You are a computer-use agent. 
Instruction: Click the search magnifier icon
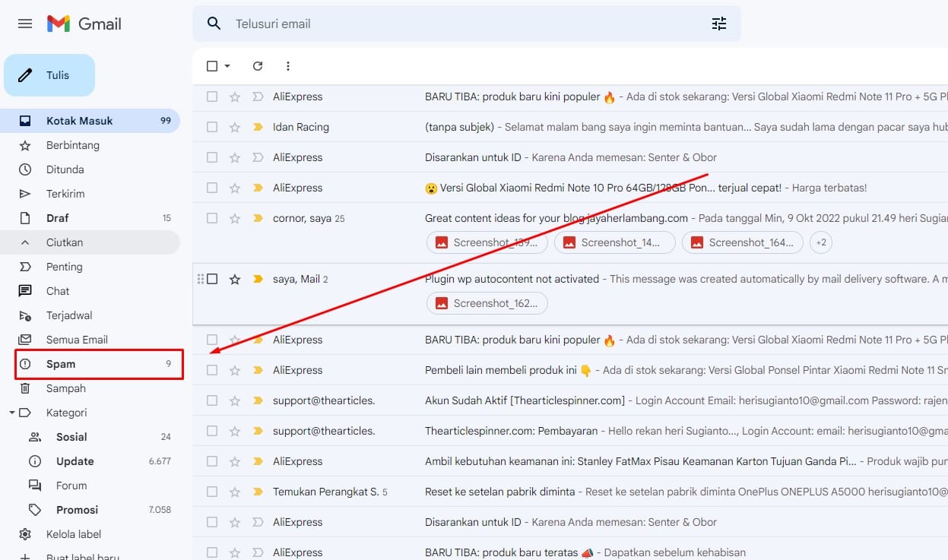coord(214,24)
